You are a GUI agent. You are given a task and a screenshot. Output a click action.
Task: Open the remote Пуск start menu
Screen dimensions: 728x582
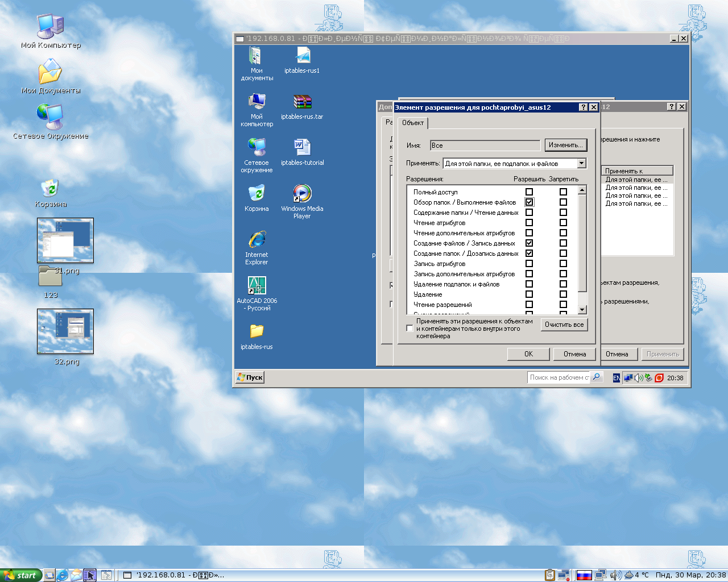tap(250, 377)
